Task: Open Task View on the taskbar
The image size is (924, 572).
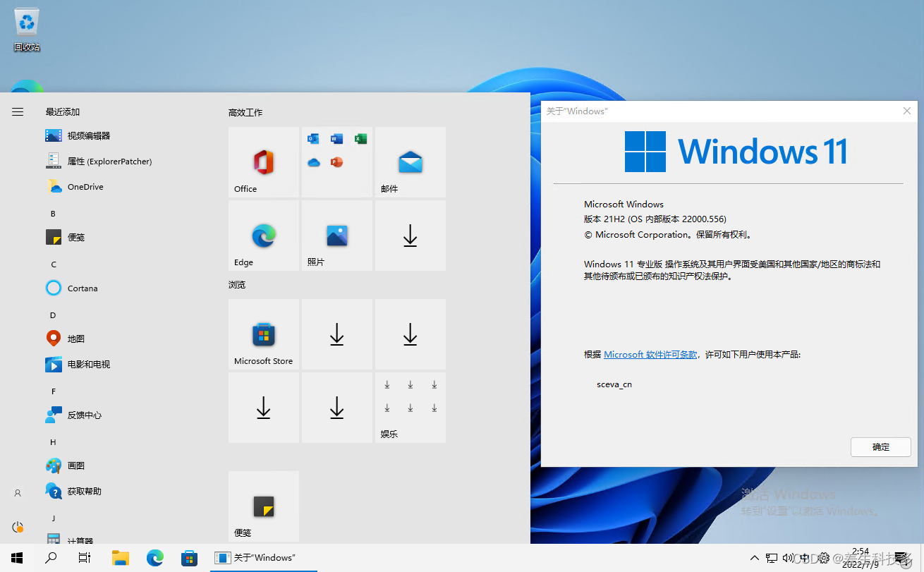Action: (85, 558)
